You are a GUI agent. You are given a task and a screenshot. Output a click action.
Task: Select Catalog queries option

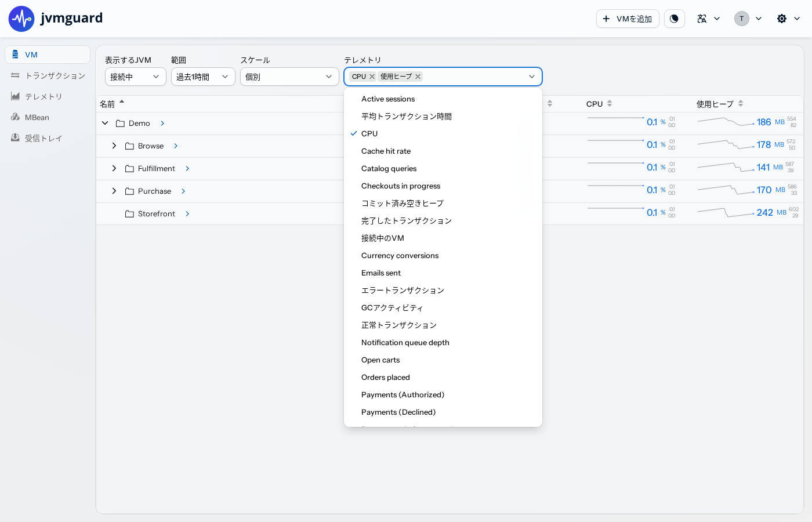click(443, 169)
